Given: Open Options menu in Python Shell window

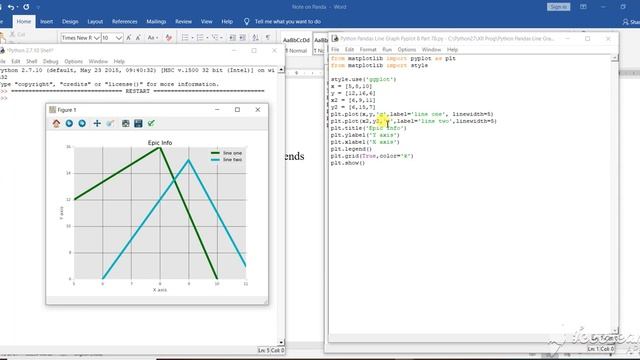Looking at the screenshot, I should (x=73, y=61).
